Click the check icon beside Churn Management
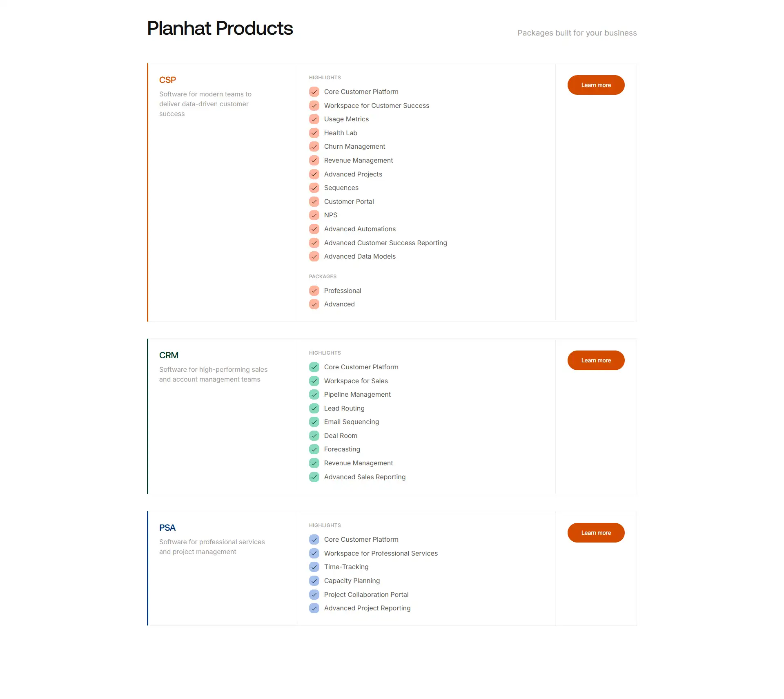Viewport: 784px width, 699px height. click(x=314, y=147)
